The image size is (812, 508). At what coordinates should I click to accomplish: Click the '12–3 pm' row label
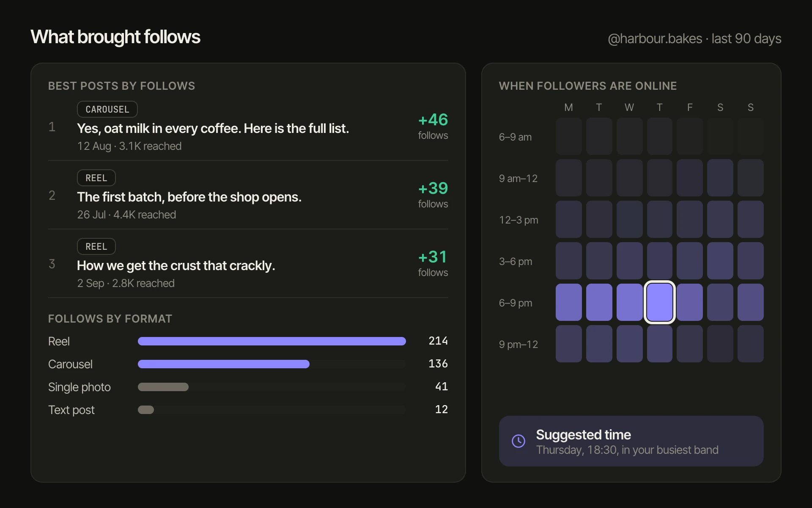518,220
